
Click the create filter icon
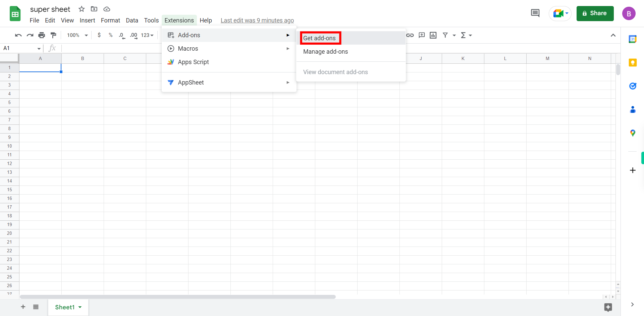[445, 35]
